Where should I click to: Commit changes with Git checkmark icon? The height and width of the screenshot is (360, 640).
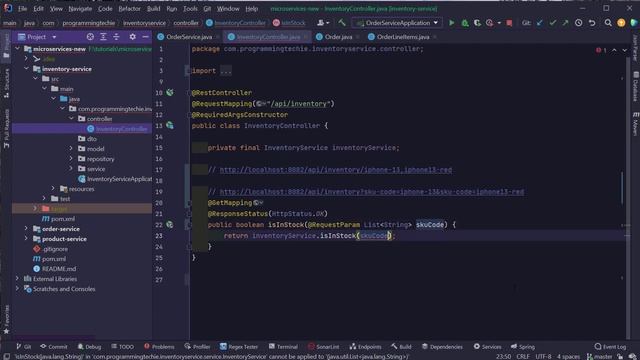553,23
